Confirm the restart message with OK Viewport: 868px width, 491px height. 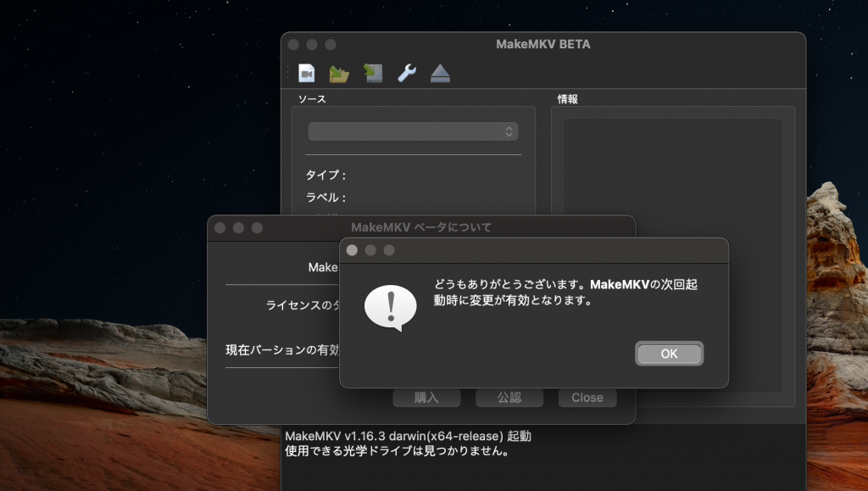(669, 354)
